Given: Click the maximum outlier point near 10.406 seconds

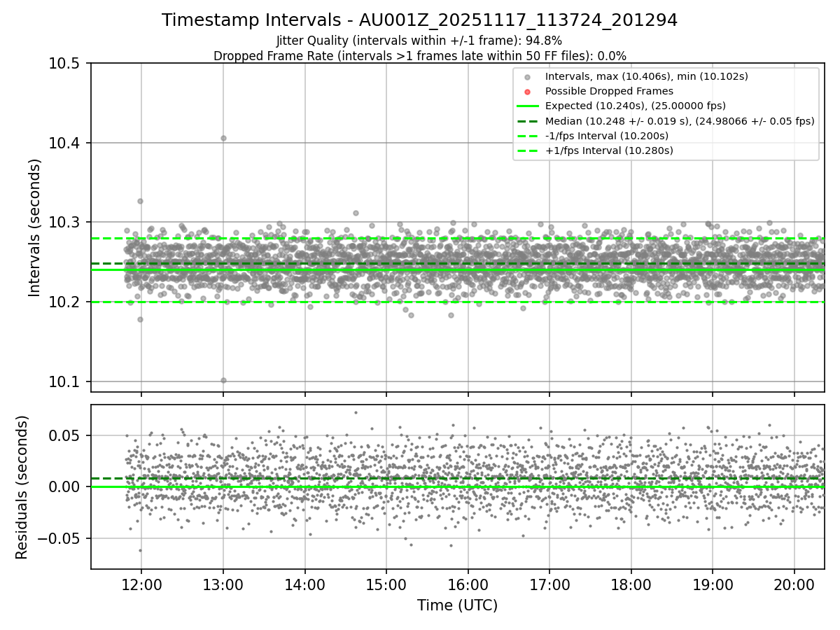Looking at the screenshot, I should (223, 138).
